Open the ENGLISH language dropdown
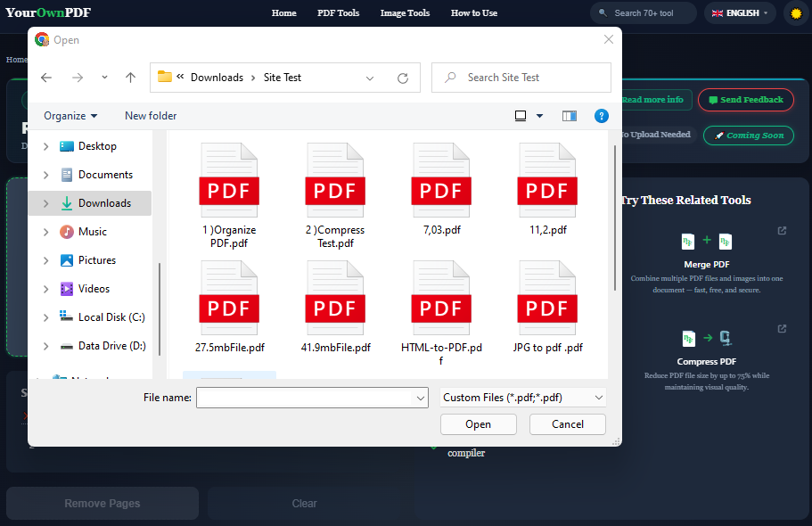The height and width of the screenshot is (526, 812). point(740,13)
